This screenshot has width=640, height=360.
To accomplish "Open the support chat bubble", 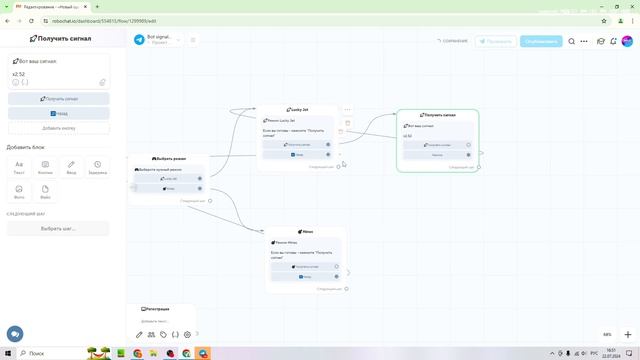I will tap(15, 334).
